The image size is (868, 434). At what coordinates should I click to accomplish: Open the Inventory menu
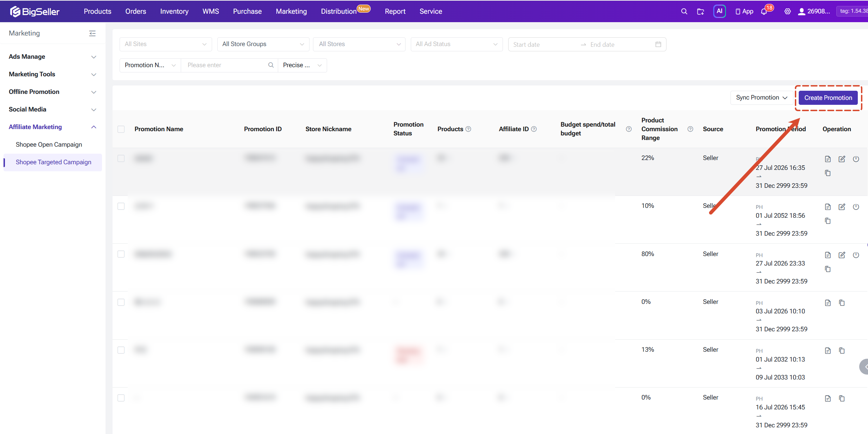pyautogui.click(x=174, y=11)
